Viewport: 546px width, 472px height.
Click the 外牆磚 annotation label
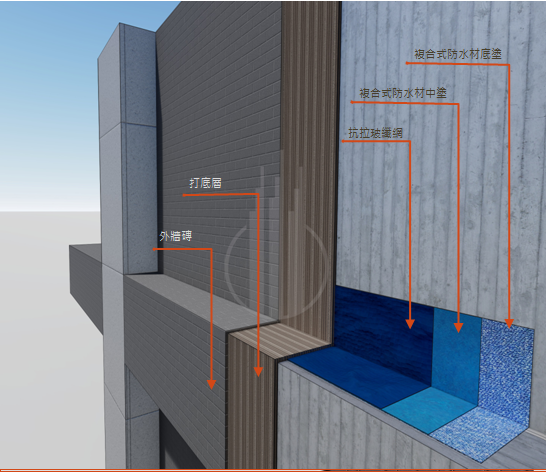176,237
